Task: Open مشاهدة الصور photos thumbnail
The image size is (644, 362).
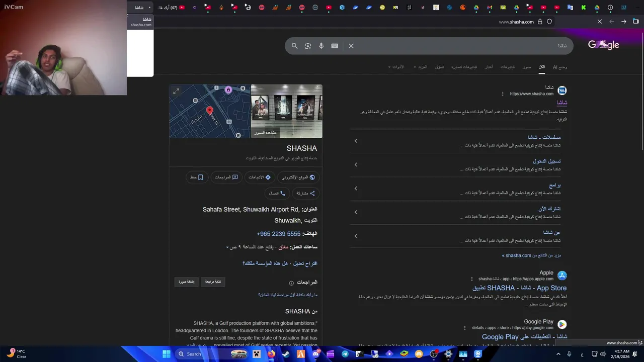Action: [x=286, y=111]
